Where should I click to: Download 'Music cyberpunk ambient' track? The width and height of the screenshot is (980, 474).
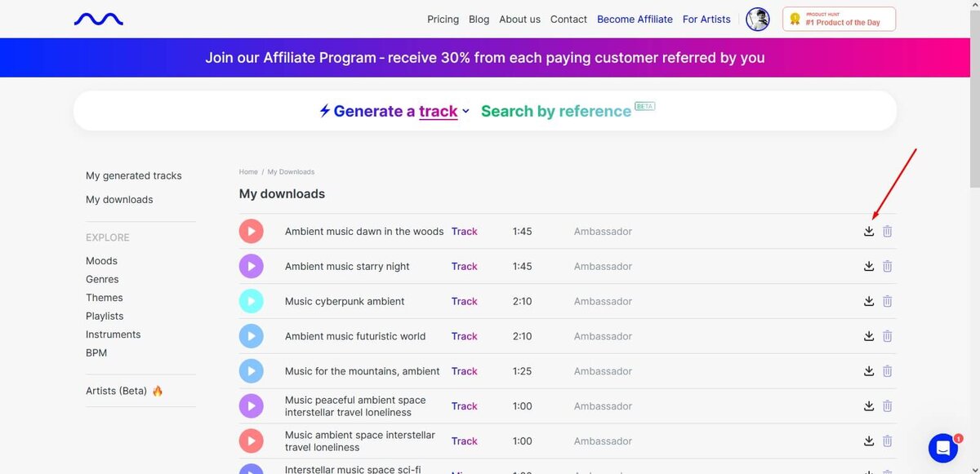point(869,301)
